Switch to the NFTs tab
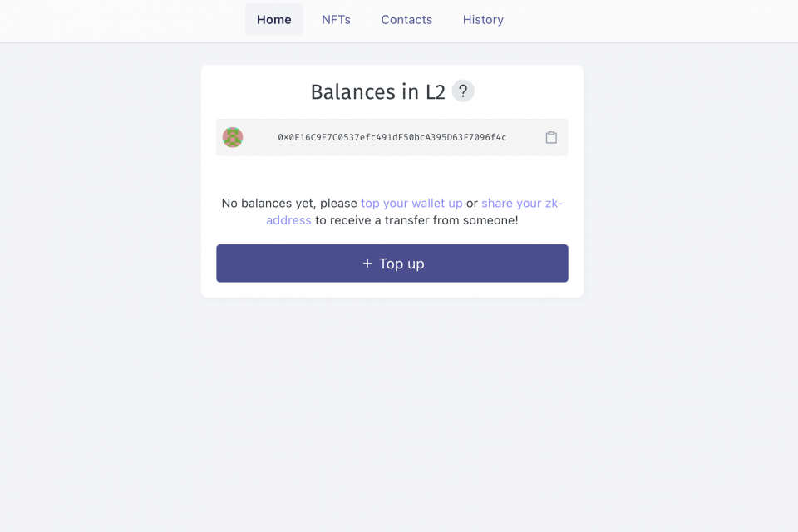798x532 pixels. (x=336, y=20)
